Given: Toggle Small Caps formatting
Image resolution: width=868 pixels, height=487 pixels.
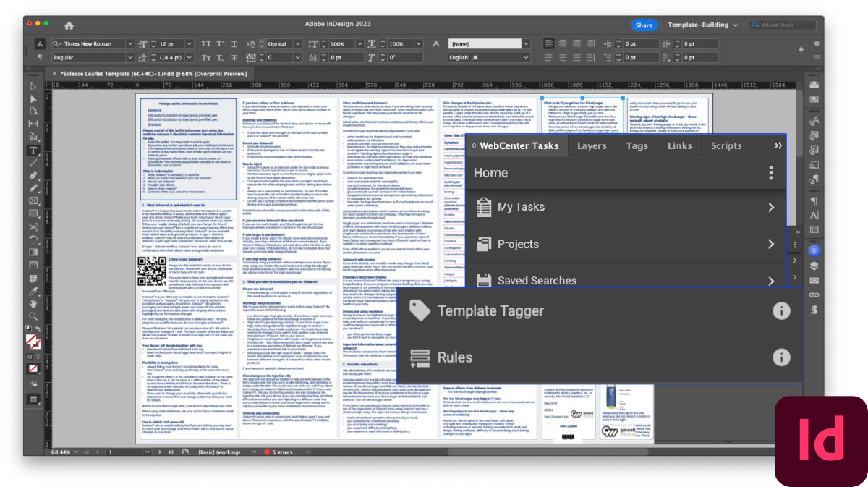Looking at the screenshot, I should pos(206,57).
